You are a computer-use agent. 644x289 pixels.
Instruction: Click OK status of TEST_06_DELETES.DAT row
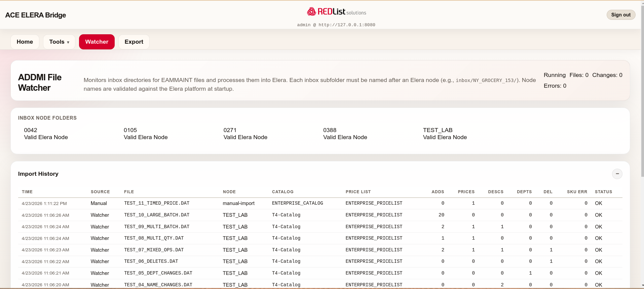pos(598,261)
